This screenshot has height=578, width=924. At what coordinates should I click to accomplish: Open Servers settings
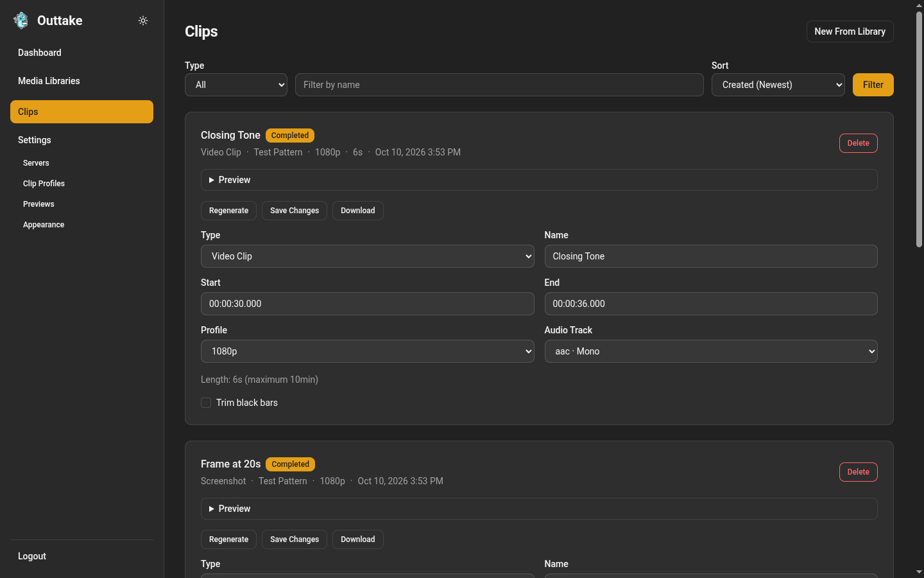pyautogui.click(x=36, y=163)
